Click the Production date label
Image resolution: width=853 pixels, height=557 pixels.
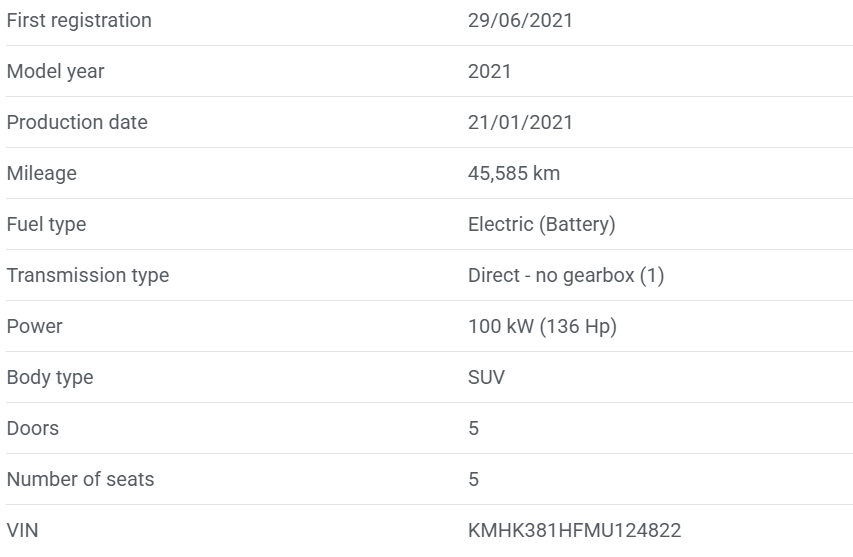coord(77,122)
